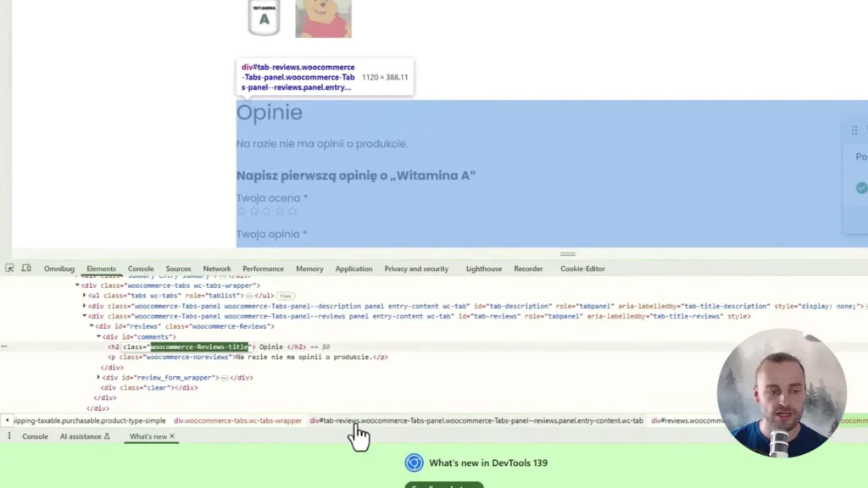Open the row options three dots icon
The width and height of the screenshot is (868, 488).
pos(4,347)
